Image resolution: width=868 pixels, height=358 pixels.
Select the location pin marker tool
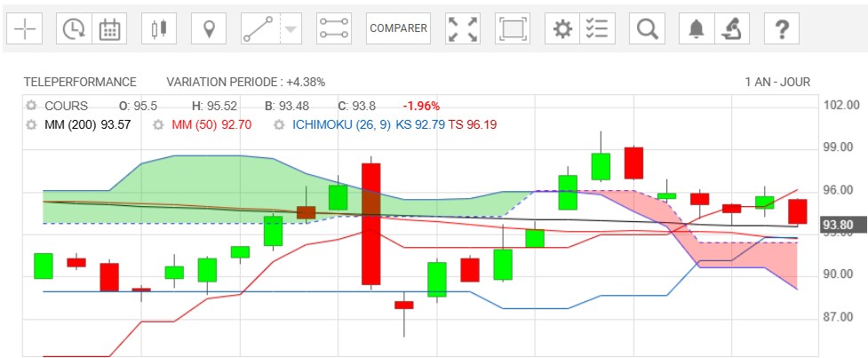pyautogui.click(x=209, y=28)
